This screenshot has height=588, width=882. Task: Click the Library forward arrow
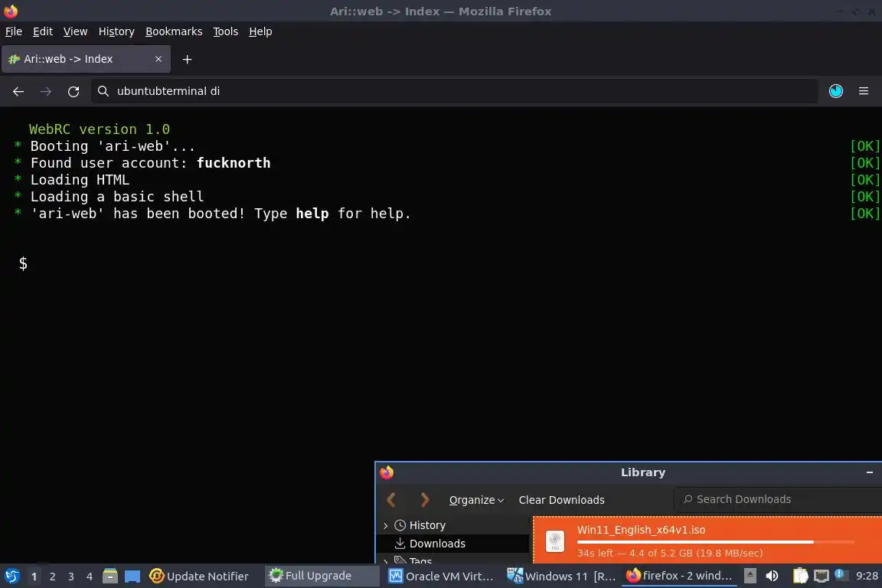point(425,500)
